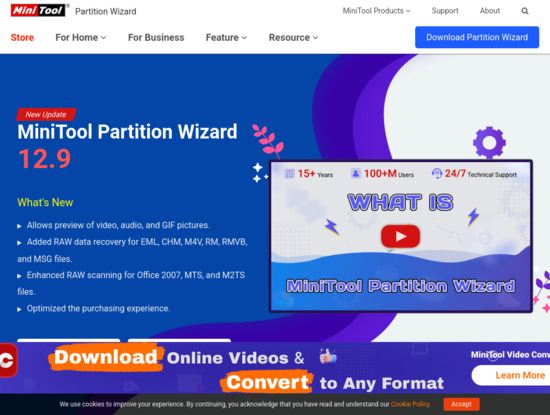Click the calendar icon beside 15+ Years

point(289,173)
